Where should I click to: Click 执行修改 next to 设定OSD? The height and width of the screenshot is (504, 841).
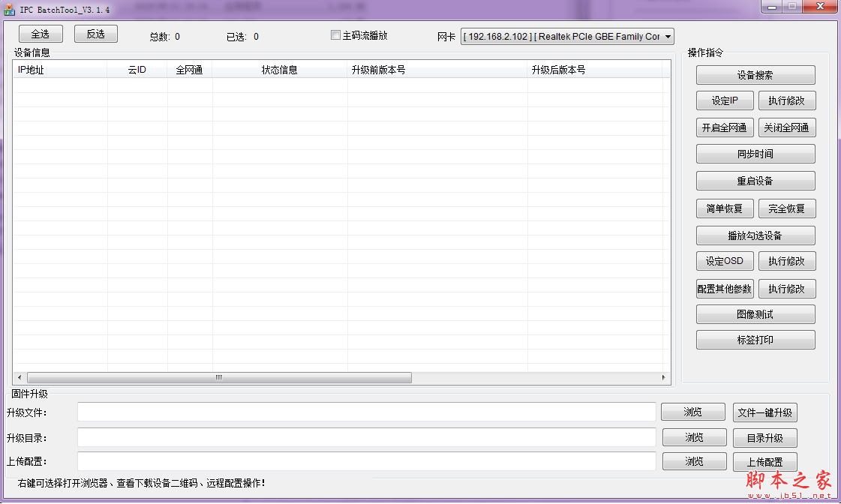(787, 261)
